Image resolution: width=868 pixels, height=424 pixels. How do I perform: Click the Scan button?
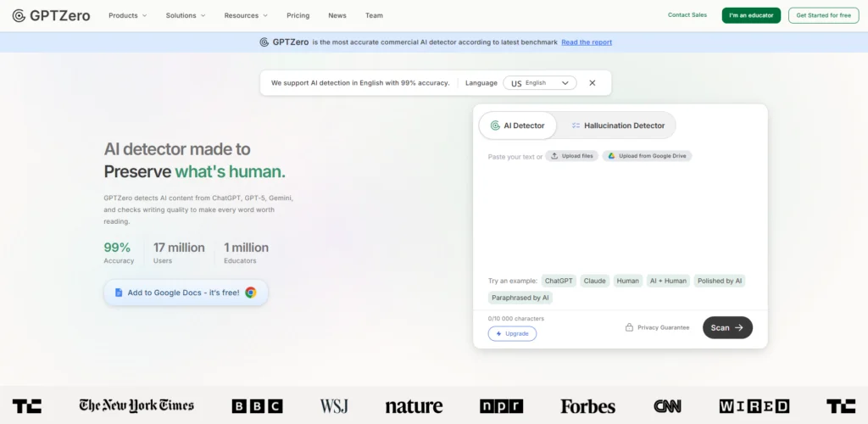(x=727, y=327)
